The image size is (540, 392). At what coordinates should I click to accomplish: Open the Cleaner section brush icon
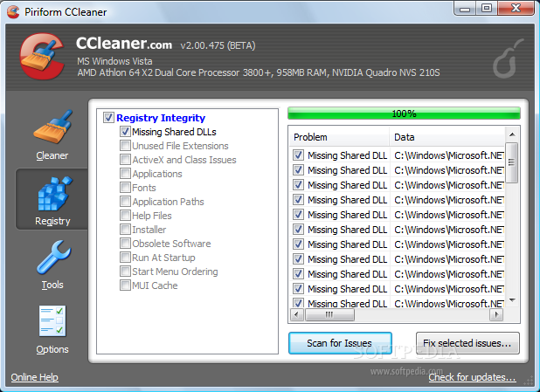tap(52, 127)
